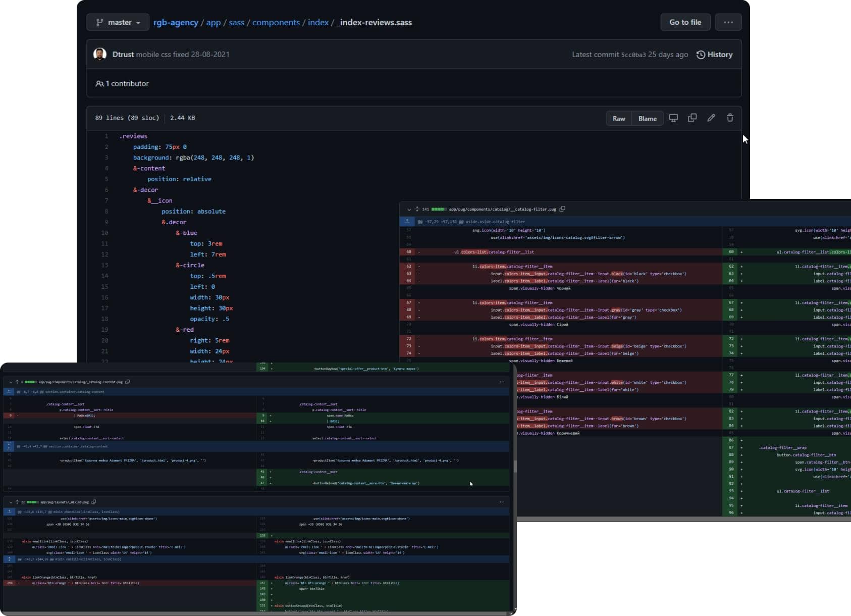Open options menu for _mixins.pug diff
The width and height of the screenshot is (851, 616).
pos(502,502)
